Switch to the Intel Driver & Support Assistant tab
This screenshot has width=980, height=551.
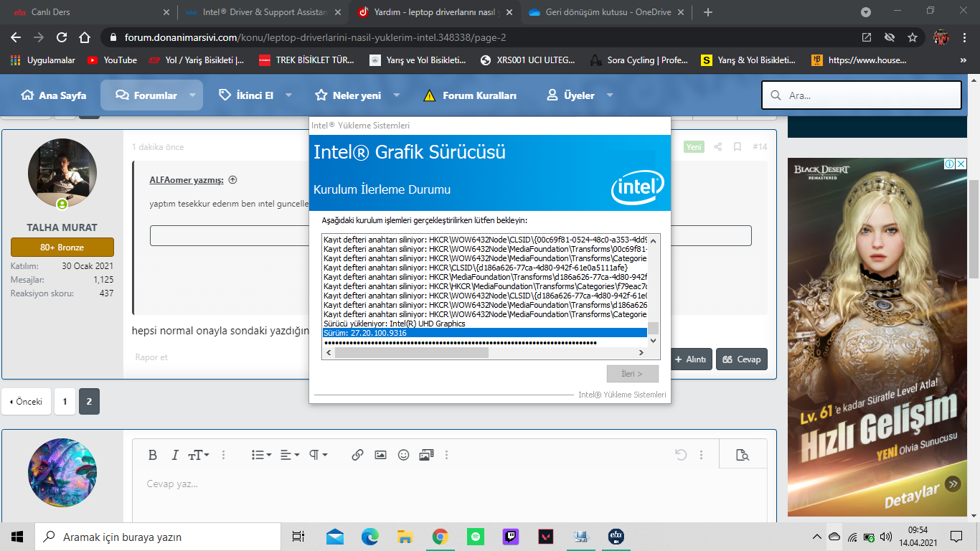262,12
